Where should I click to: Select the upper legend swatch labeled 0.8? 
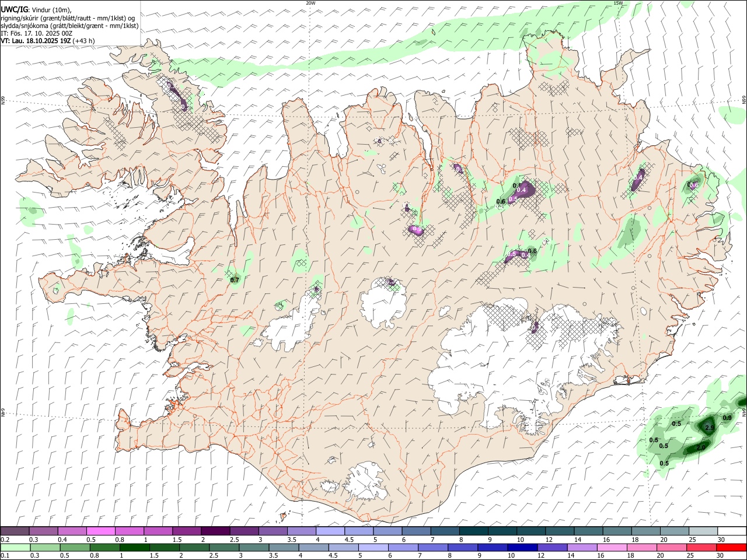tap(130, 531)
